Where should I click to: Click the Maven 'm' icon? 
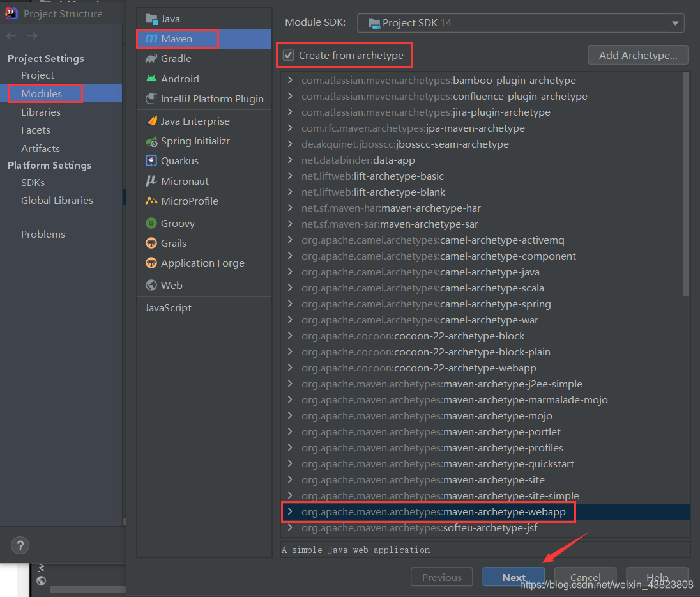click(x=151, y=39)
